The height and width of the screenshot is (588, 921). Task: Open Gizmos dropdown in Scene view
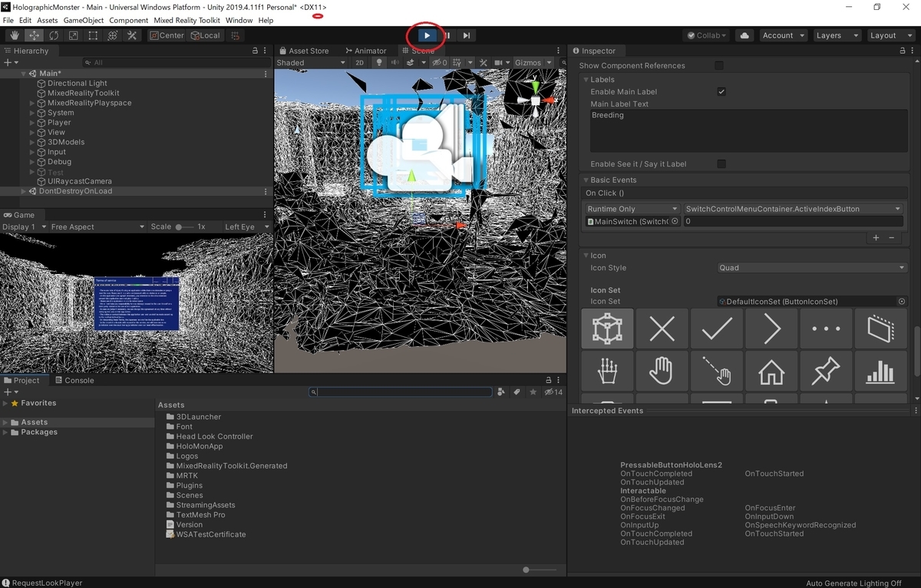533,63
